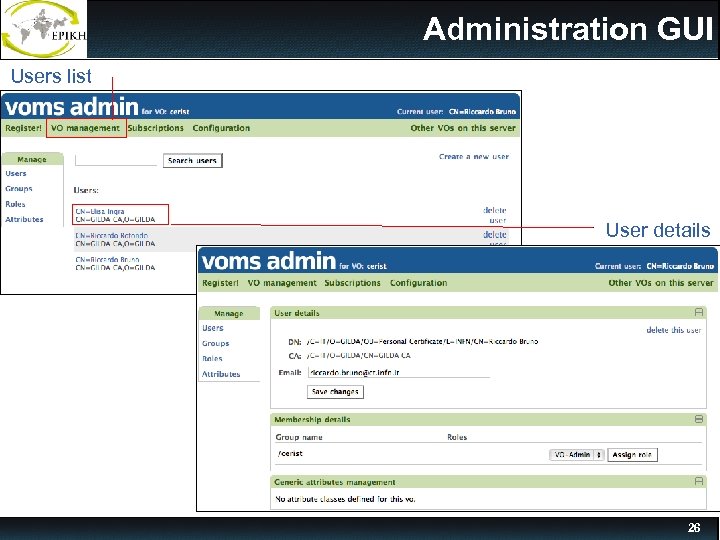Select Attributes in user details window sidebar
Screen dimensions: 720x540
221,374
